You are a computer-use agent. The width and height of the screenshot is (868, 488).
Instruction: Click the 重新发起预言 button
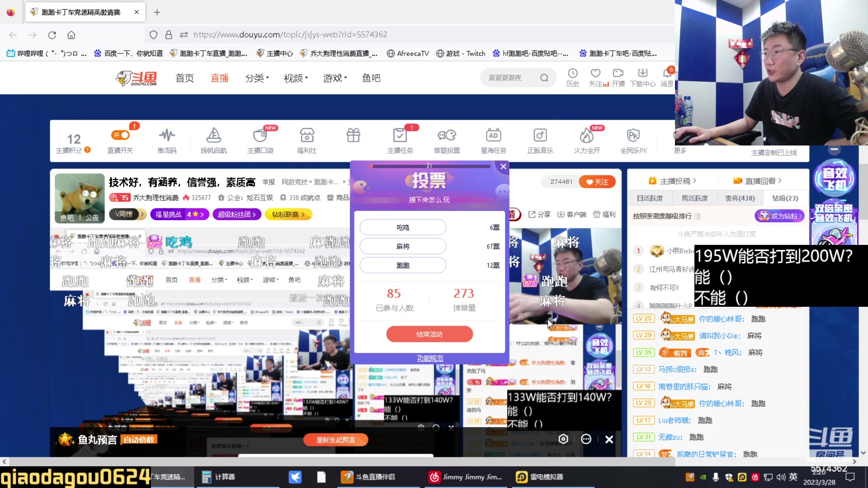tap(336, 440)
